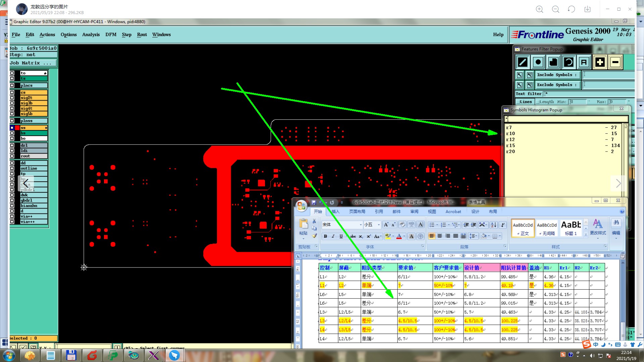
Task: Open the font name dropdown 宋体
Action: pos(361,225)
